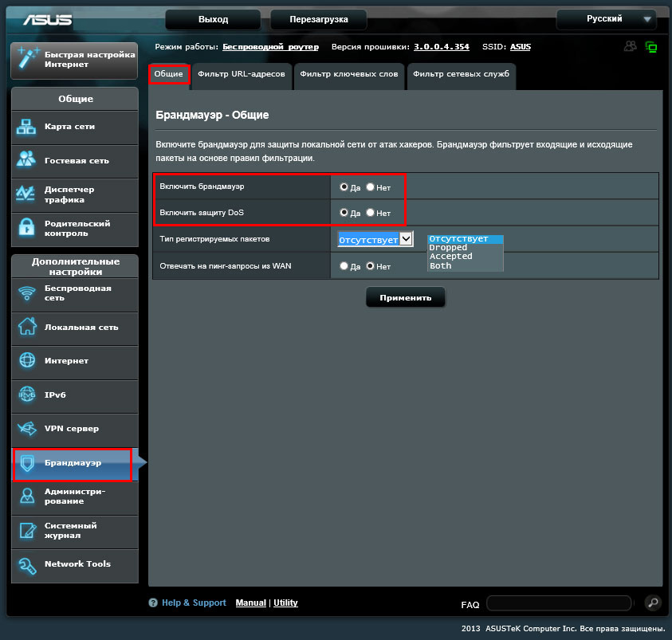672x640 pixels.
Task: Set Enable firewall to Нет
Action: click(370, 187)
